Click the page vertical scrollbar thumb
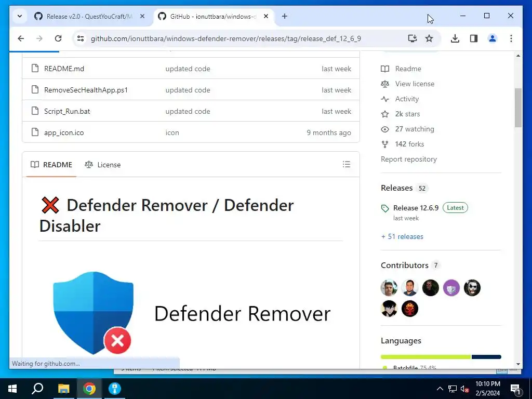 [518, 108]
